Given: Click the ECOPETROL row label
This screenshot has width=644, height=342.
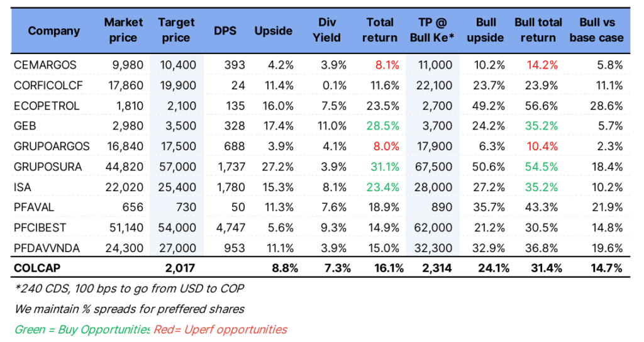Looking at the screenshot, I should [46, 106].
